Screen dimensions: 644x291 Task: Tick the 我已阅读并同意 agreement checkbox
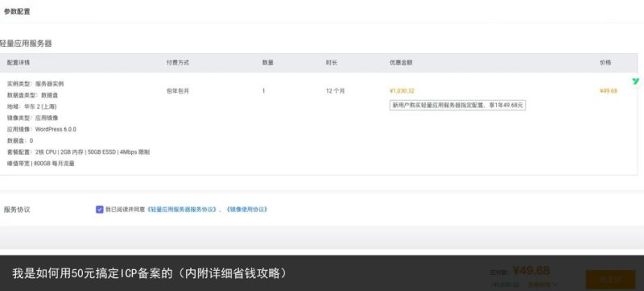pos(99,210)
